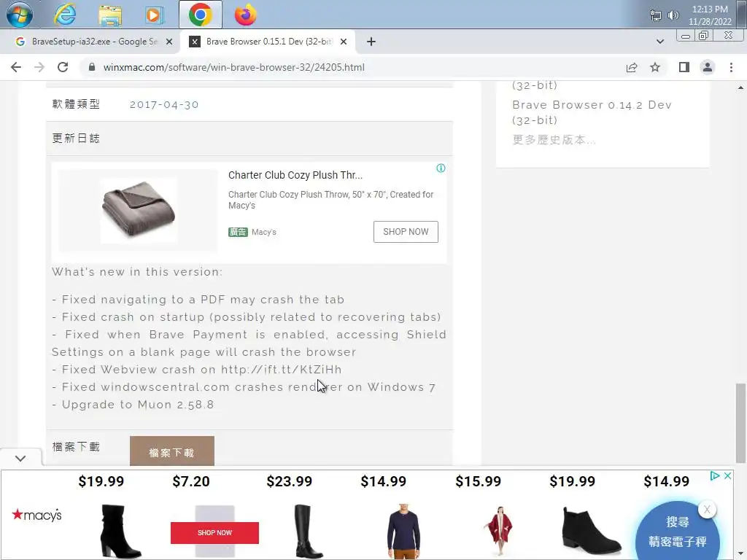Open a new Chrome tab
747x560 pixels.
[371, 42]
